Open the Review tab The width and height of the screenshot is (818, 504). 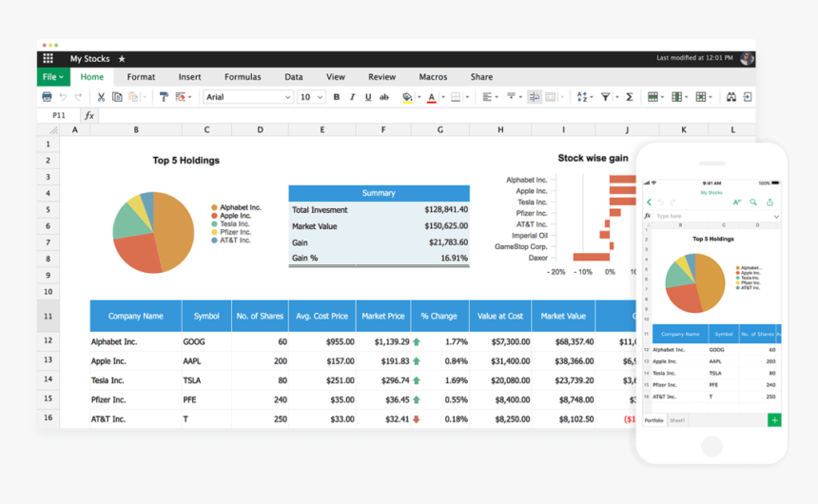coord(381,77)
